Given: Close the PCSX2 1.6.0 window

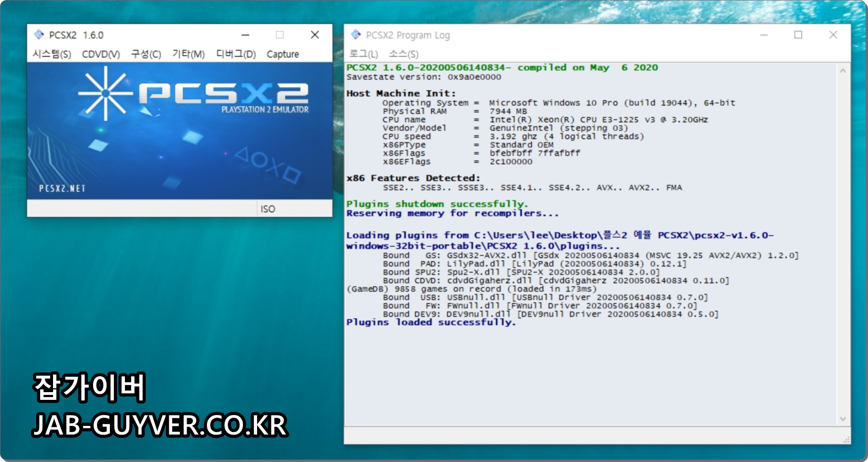Looking at the screenshot, I should tap(315, 35).
